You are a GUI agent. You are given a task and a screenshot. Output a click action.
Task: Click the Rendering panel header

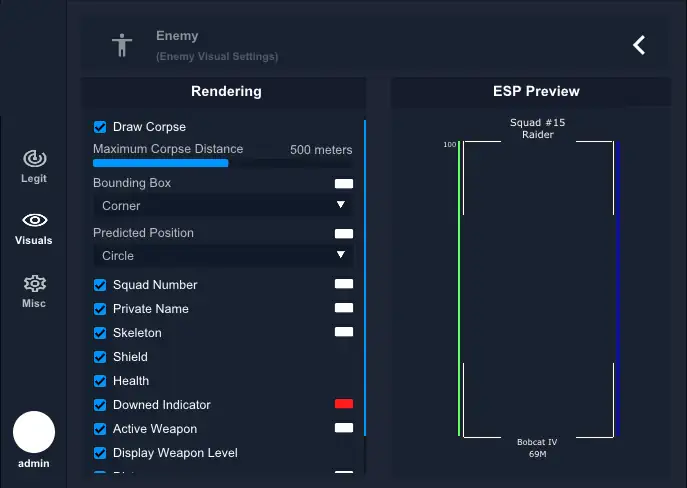pos(224,92)
